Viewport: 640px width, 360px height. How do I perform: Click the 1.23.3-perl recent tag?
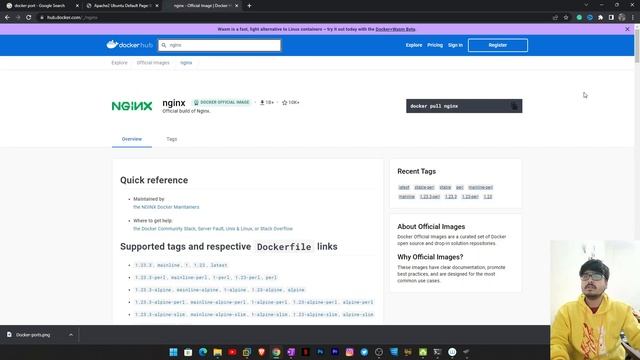click(x=430, y=197)
